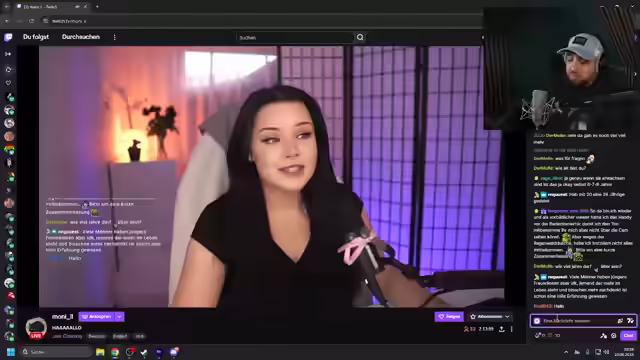This screenshot has width=640, height=360.
Task: Open Google Chrome from the taskbar
Action: [115, 352]
